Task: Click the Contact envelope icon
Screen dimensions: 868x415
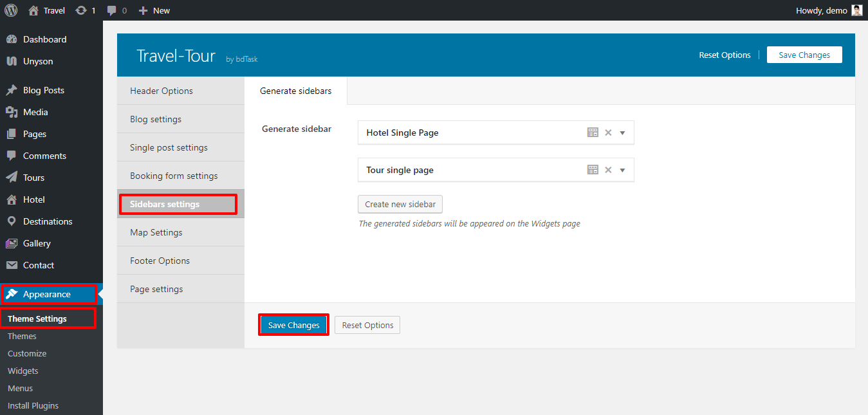Action: [12, 265]
